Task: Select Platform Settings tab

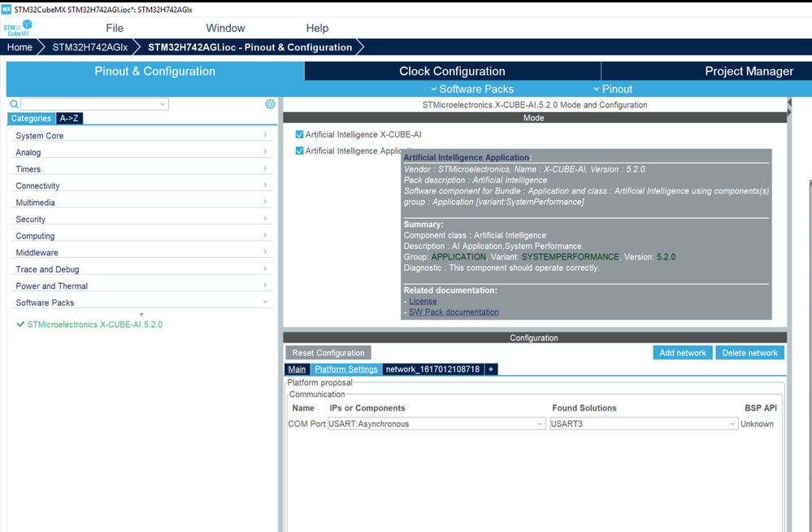Action: point(346,369)
